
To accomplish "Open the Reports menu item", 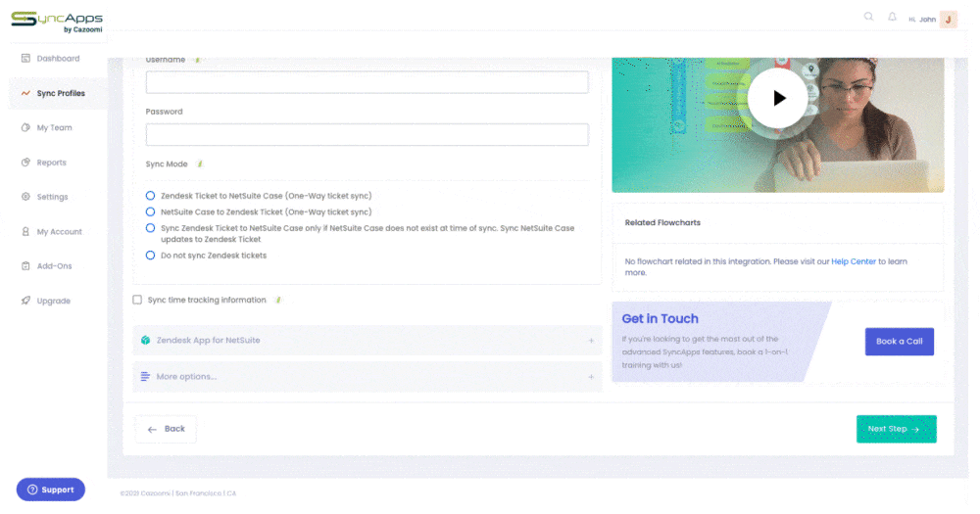I will coord(51,163).
